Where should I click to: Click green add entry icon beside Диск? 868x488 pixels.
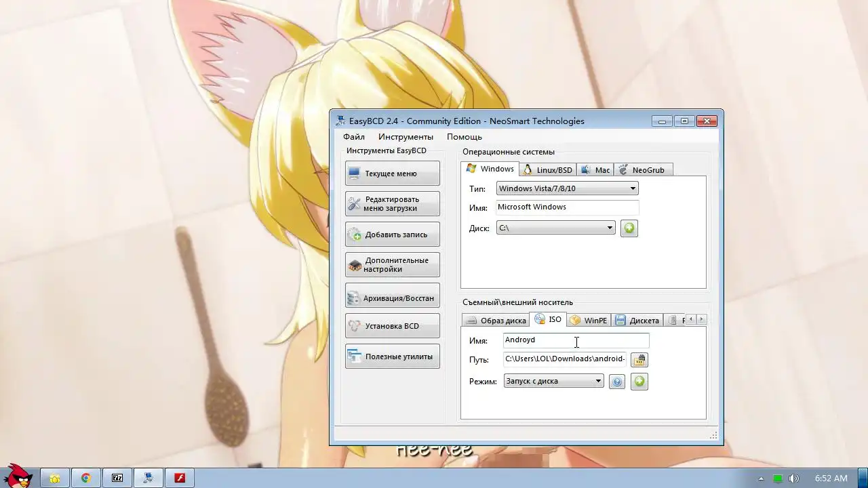[629, 228]
